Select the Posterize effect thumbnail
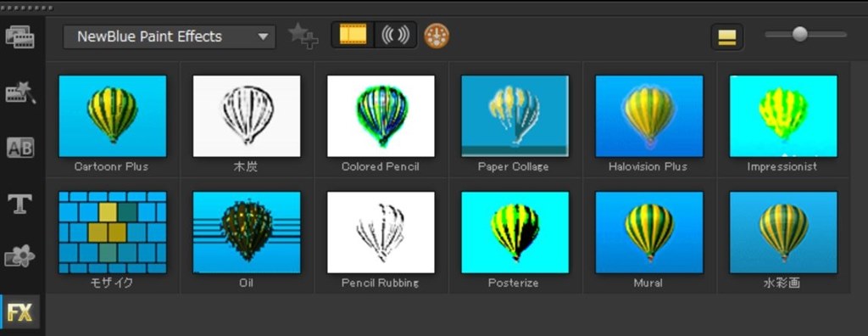The height and width of the screenshot is (336, 868). point(515,232)
